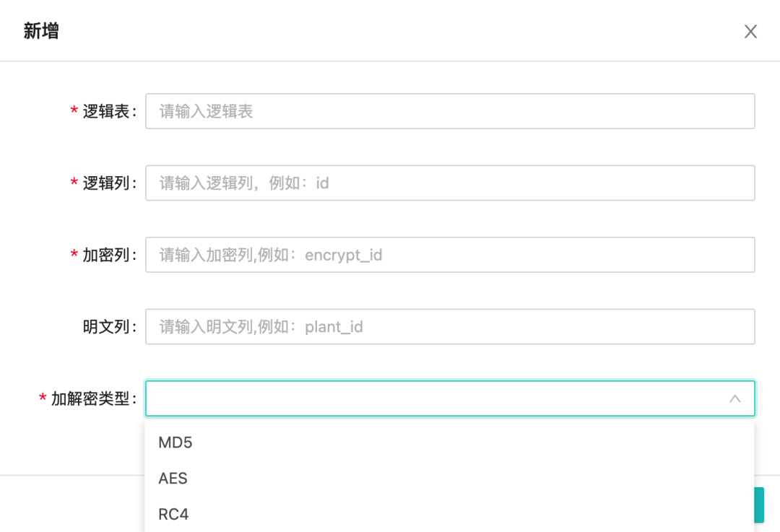Click the 加解密类型 field label
Screen dimensions: 780x532
click(x=93, y=398)
